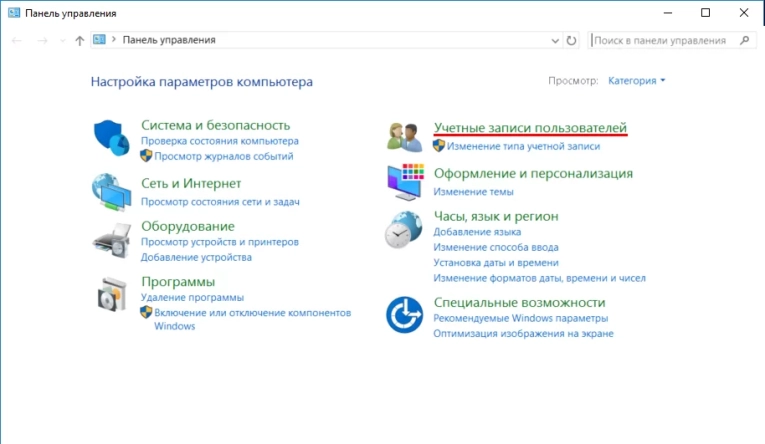Click Просмотр устройств и принтеров
The height and width of the screenshot is (444, 765).
pos(220,242)
